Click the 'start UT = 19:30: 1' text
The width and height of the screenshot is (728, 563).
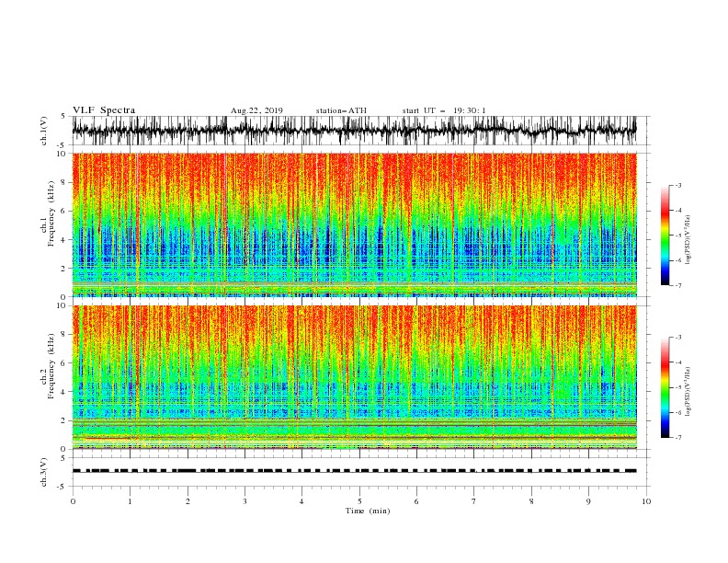(x=444, y=110)
